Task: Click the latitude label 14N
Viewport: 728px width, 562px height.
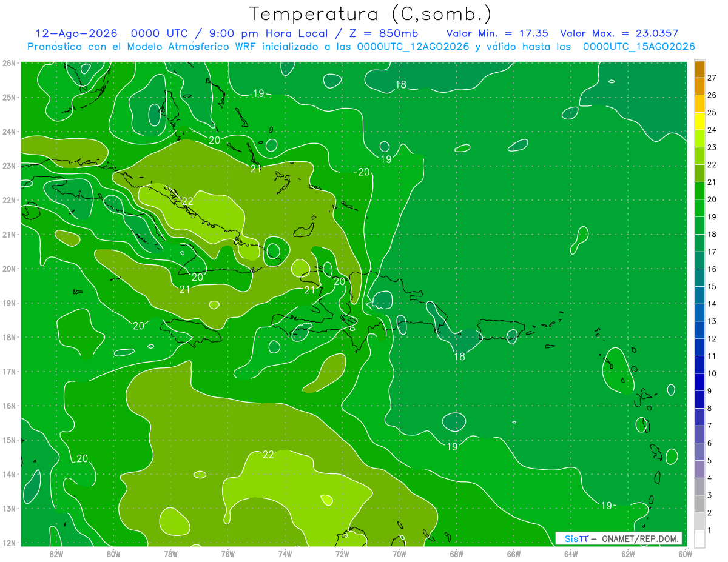Action: click(x=9, y=474)
